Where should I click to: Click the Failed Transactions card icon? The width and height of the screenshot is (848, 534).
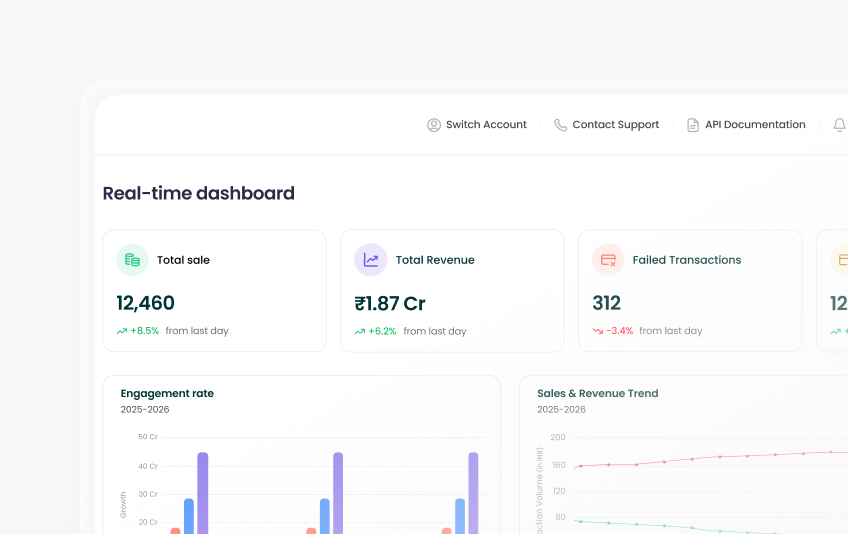pos(608,260)
